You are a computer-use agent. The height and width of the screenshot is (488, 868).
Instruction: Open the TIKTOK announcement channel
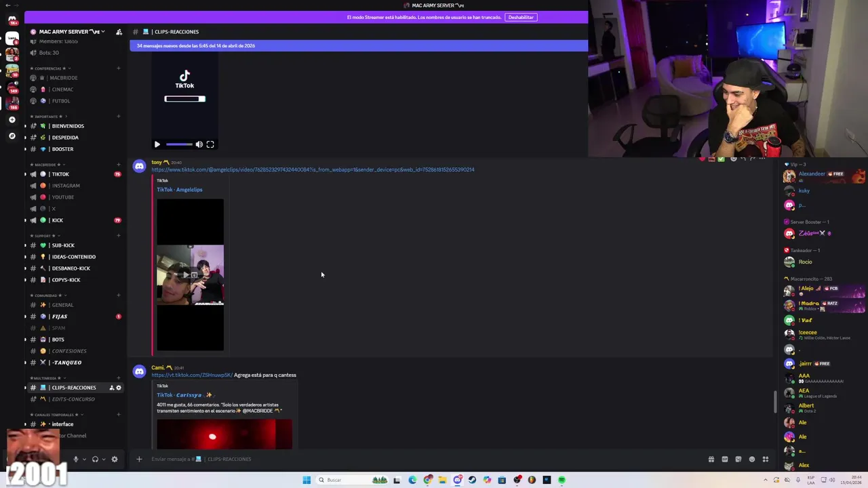pyautogui.click(x=75, y=174)
